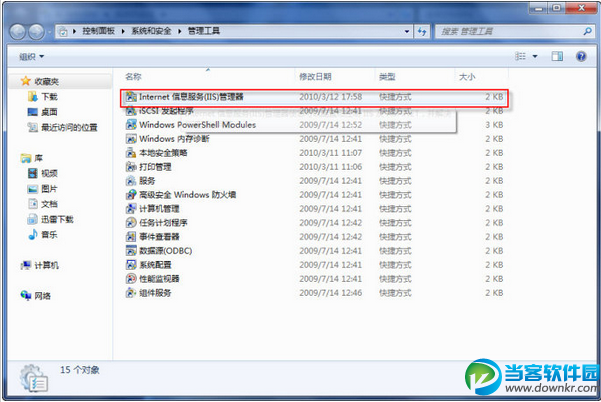
Task: Select the 打印管理 icon
Action: (131, 167)
